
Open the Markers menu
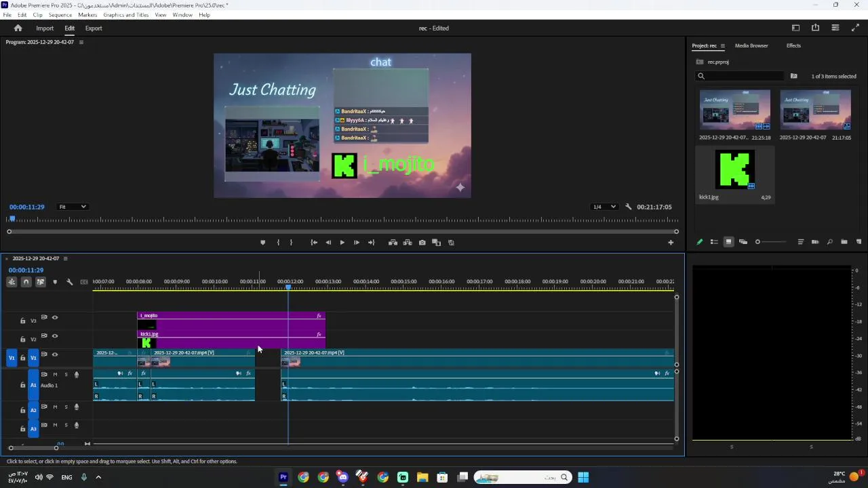coord(87,15)
